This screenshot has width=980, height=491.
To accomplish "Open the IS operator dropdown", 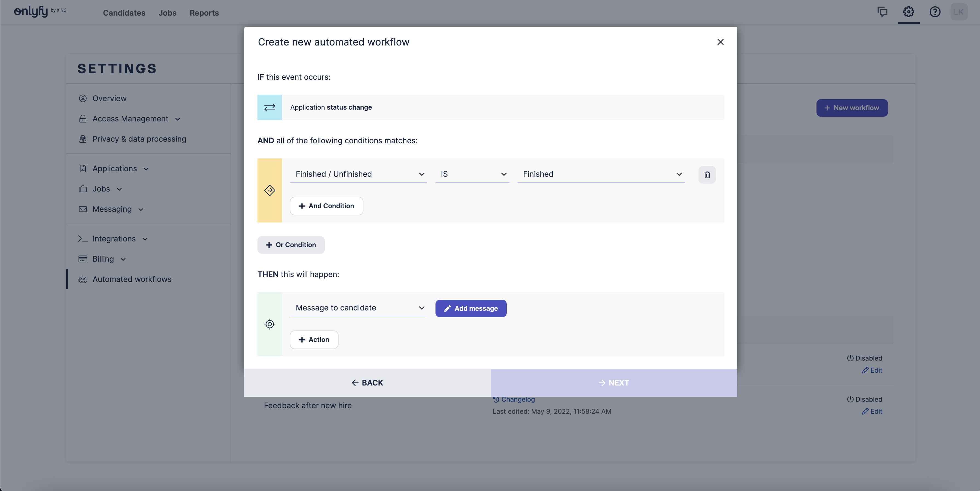I will click(x=472, y=174).
